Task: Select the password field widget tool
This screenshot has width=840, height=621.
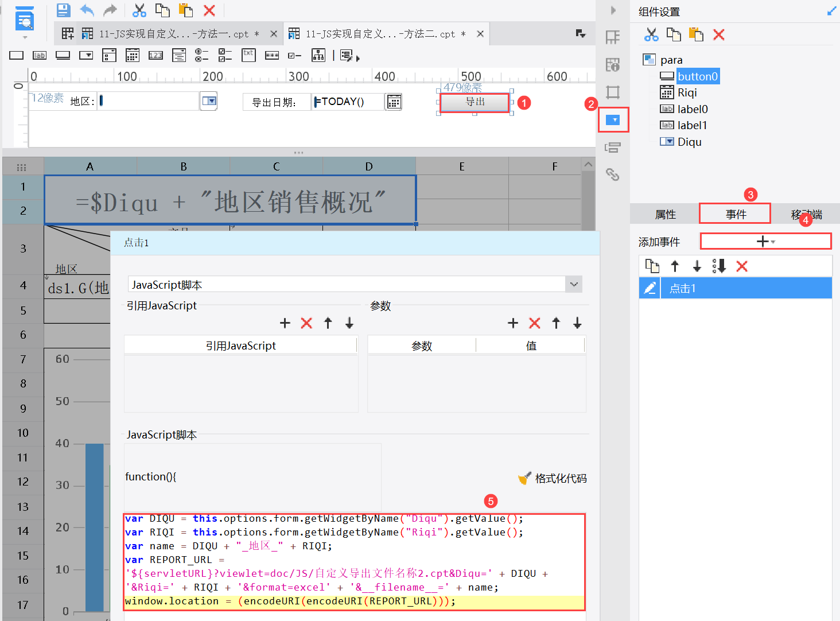Action: coord(272,55)
